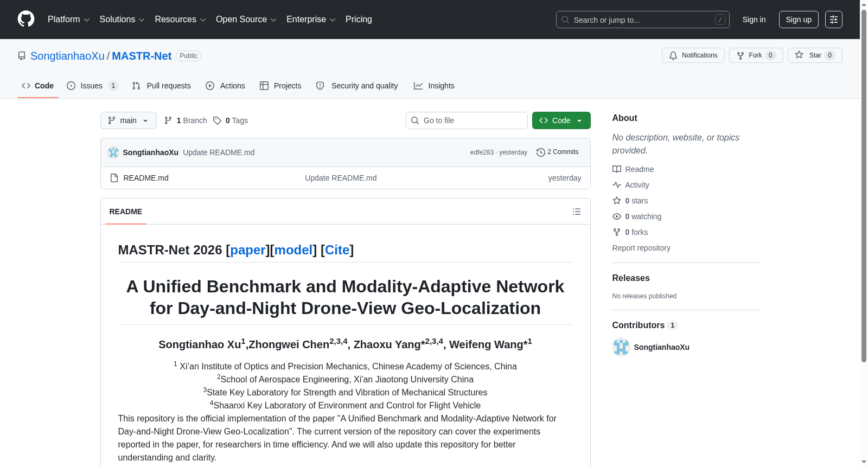Image resolution: width=868 pixels, height=467 pixels.
Task: Click the Go to file input
Action: 467,120
